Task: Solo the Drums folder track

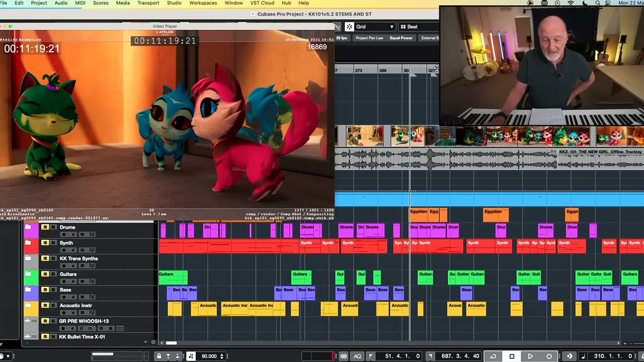Action: click(x=53, y=227)
